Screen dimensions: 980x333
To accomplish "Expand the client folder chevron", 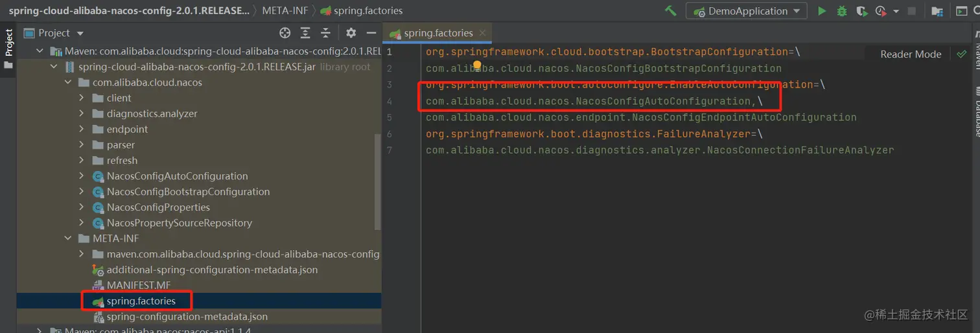I will pos(82,98).
